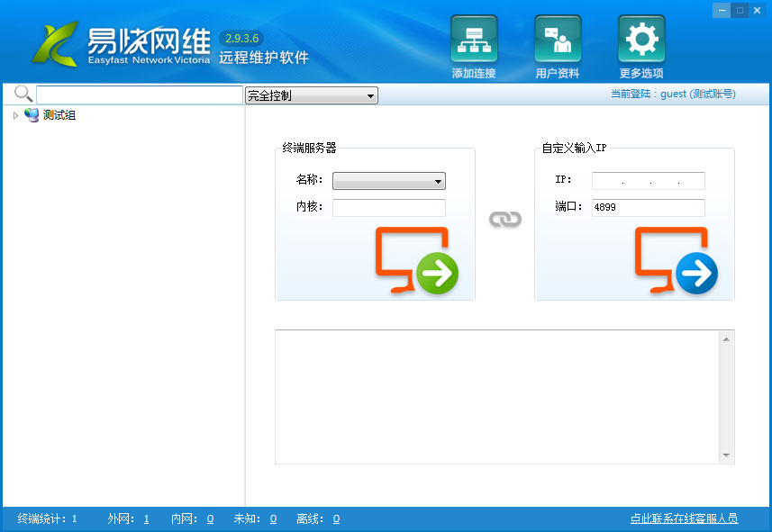Viewport: 772px width, 532px height.
Task: Open 点此联系在线客服人员 support link
Action: pyautogui.click(x=684, y=518)
